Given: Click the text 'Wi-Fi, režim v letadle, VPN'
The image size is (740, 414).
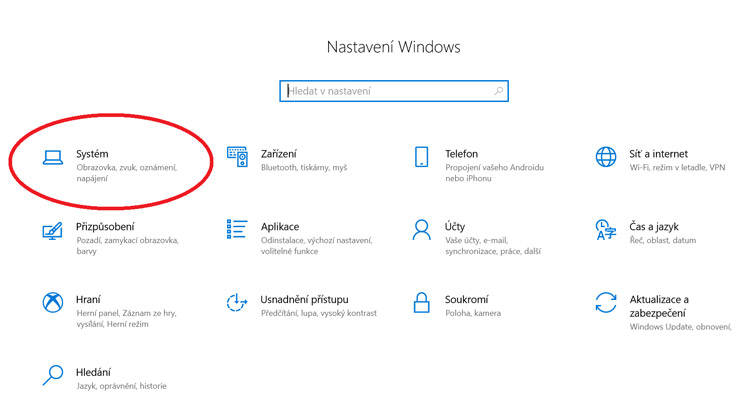Looking at the screenshot, I should pyautogui.click(x=677, y=168).
